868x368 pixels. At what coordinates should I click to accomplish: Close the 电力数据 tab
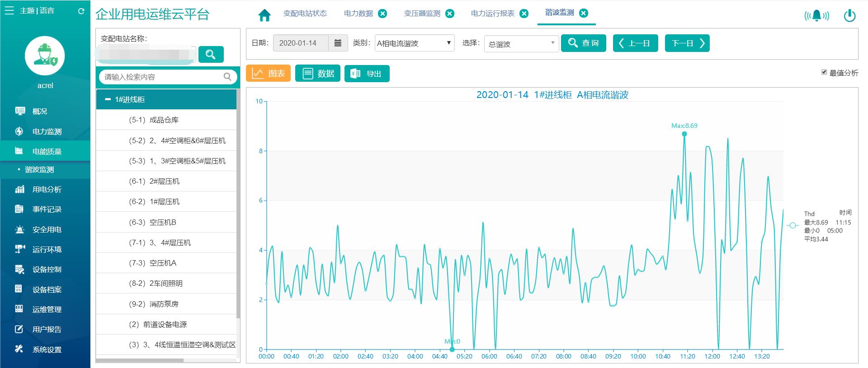(382, 14)
